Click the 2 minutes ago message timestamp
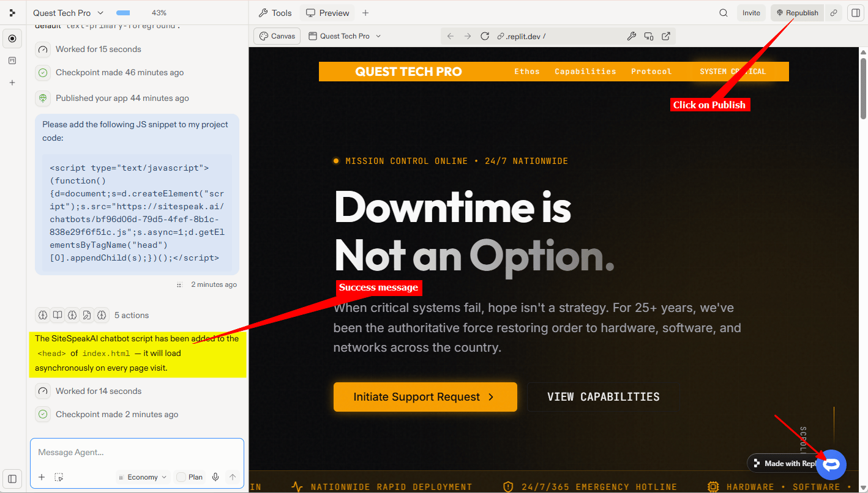 pos(214,284)
